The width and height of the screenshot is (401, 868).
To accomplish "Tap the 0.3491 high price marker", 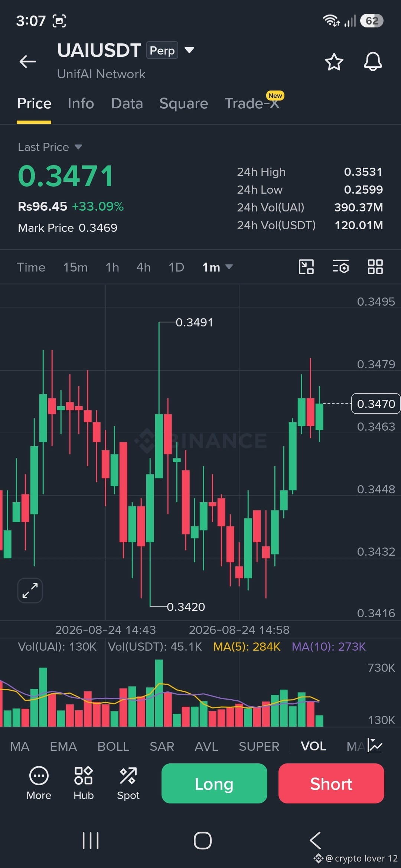I will pos(194,322).
